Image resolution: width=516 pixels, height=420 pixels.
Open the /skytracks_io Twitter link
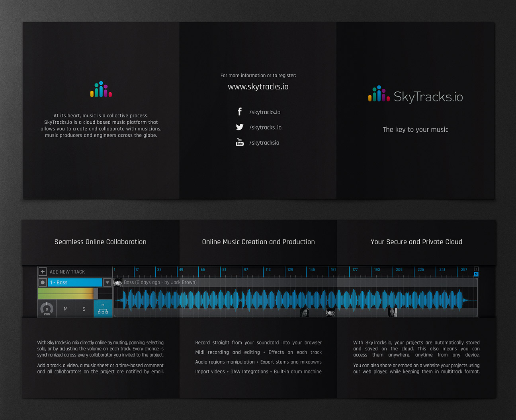tap(265, 127)
